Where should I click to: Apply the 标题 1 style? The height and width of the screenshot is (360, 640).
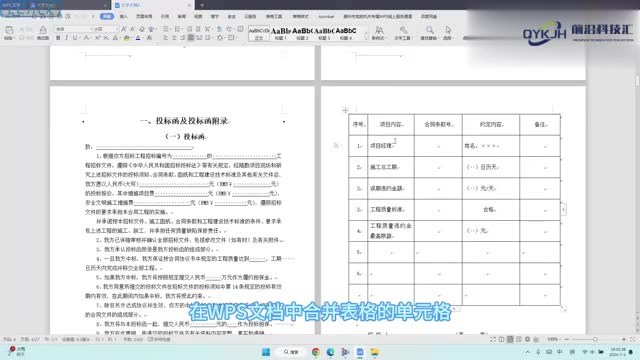pos(280,33)
